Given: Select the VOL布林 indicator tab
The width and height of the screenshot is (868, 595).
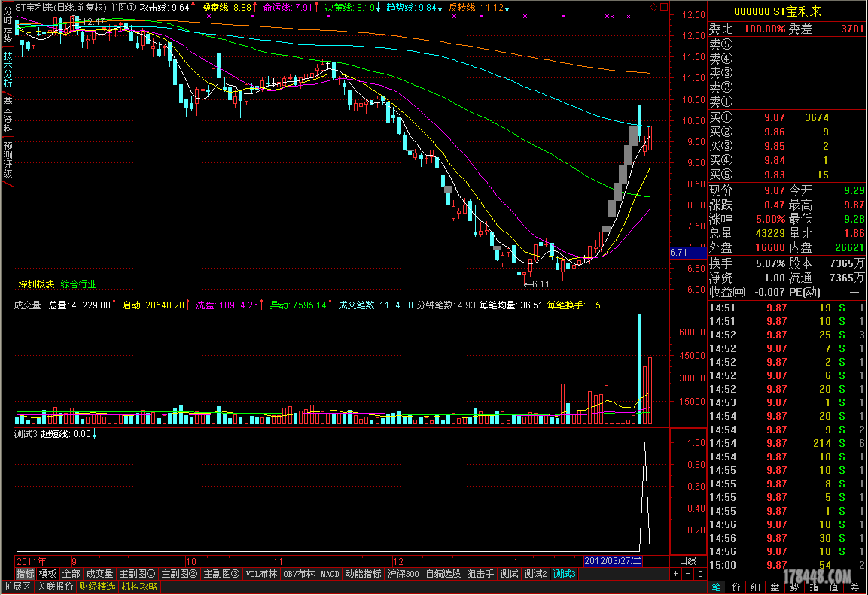Looking at the screenshot, I should click(x=261, y=574).
